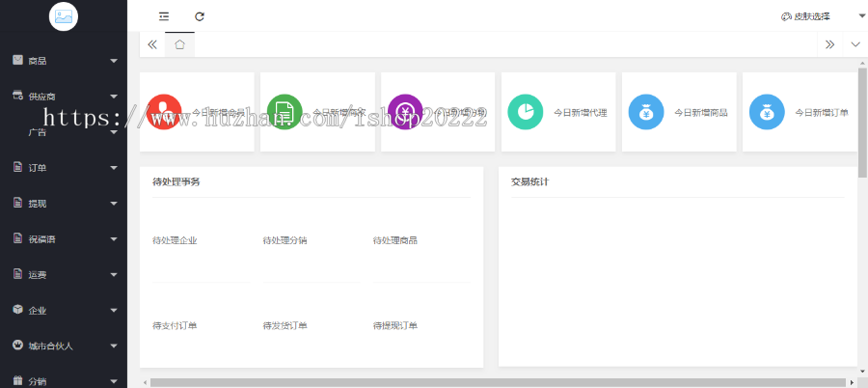The width and height of the screenshot is (868, 388).
Task: Click the green document icon card
Action: [x=285, y=112]
